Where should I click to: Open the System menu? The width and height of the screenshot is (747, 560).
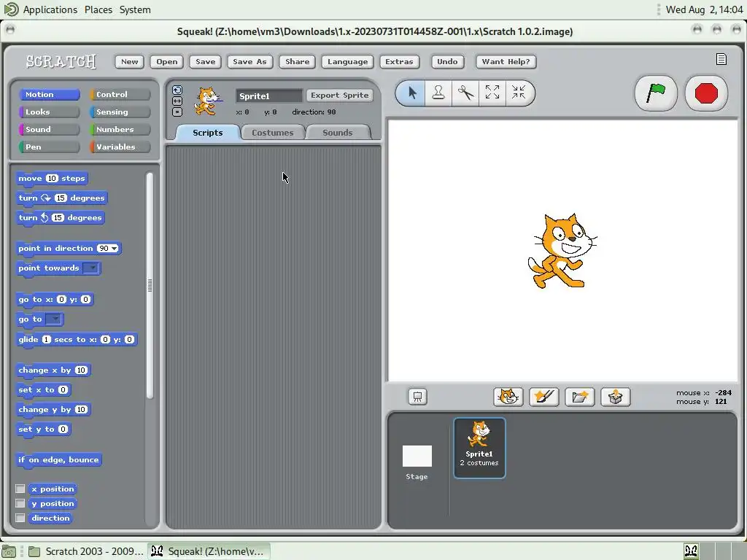[135, 9]
